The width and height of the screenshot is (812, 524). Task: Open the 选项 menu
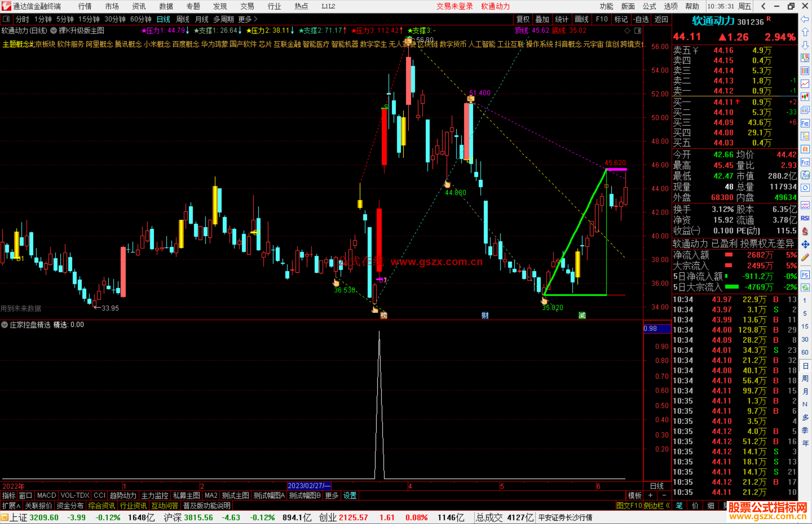[x=671, y=6]
